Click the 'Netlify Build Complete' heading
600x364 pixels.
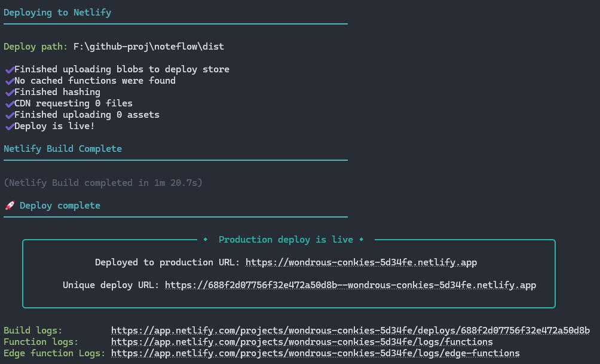(x=63, y=149)
